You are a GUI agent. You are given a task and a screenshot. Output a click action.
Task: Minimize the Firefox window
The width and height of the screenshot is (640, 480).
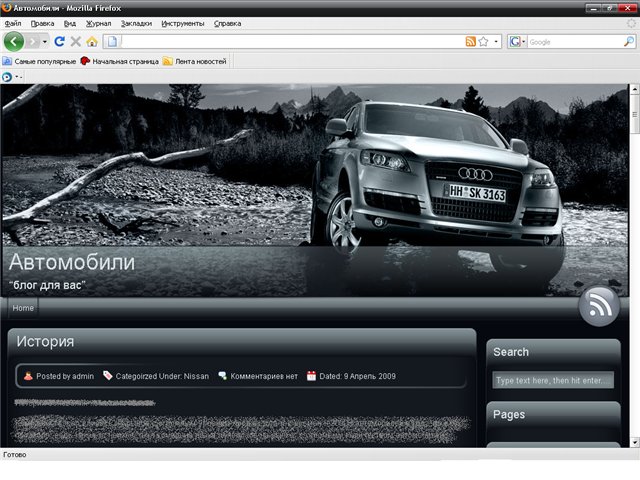point(593,8)
